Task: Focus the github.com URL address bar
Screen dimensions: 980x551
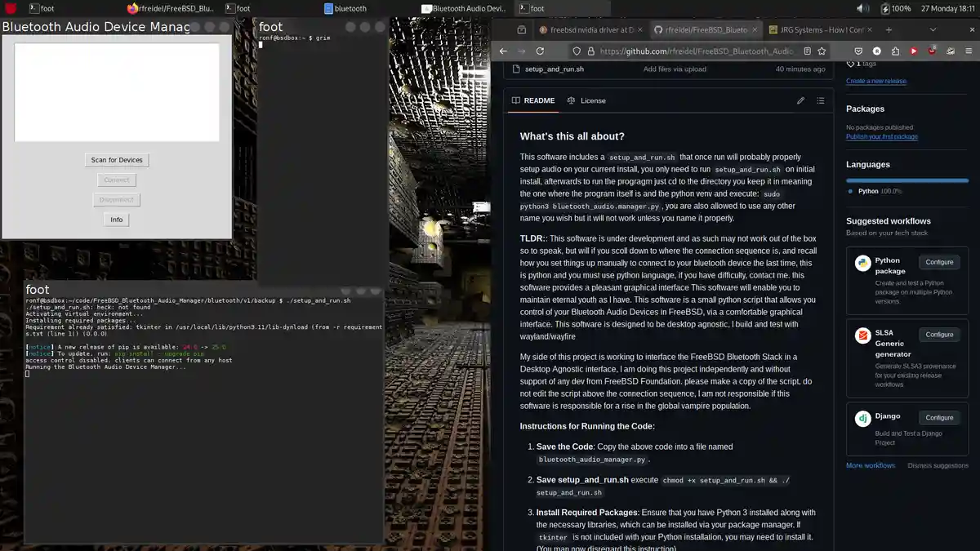Action: (697, 51)
